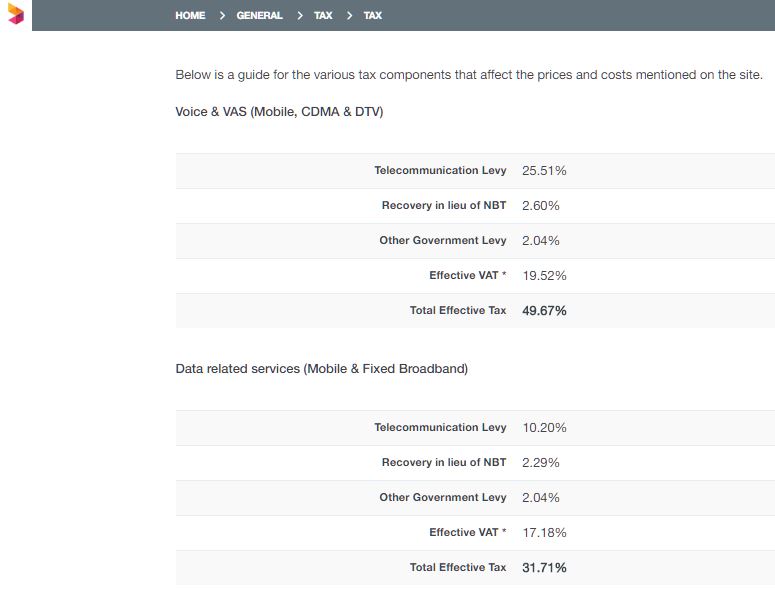
Task: Click the colorful site logo icon
Action: (x=16, y=14)
